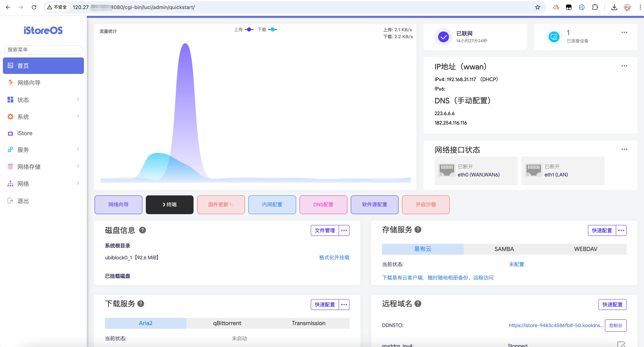Open iStore from the sidebar
Image resolution: width=644 pixels, height=347 pixels.
click(x=25, y=133)
